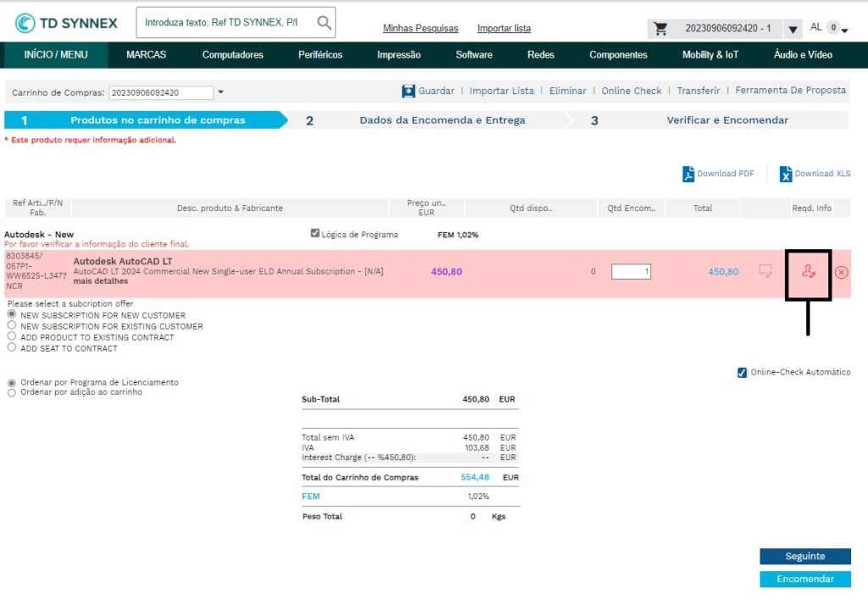Click the TD SYNNEX logo
868x605 pixels.
[66, 23]
